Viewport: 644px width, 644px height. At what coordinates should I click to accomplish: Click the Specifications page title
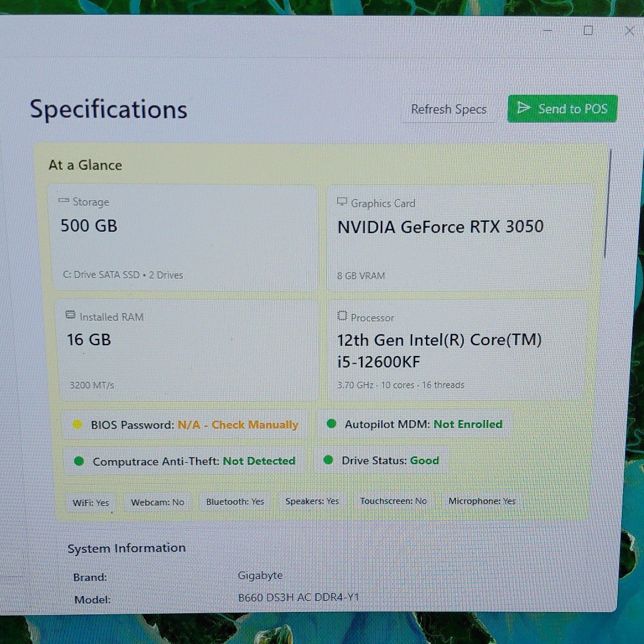(x=108, y=109)
